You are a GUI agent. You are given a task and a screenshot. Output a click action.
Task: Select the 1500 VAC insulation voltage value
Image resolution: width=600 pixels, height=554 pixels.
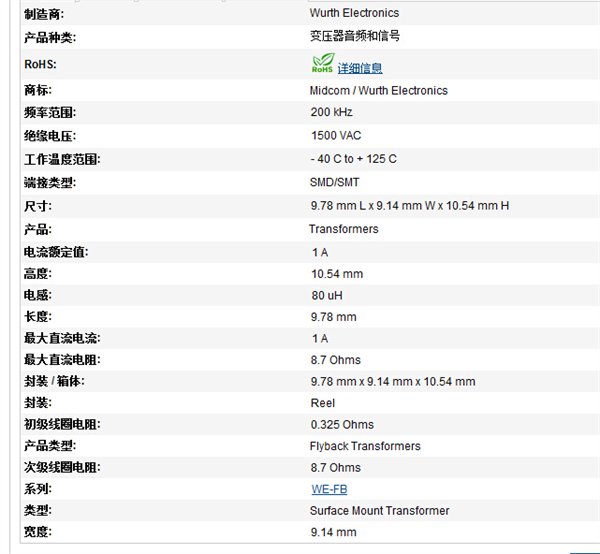point(336,135)
